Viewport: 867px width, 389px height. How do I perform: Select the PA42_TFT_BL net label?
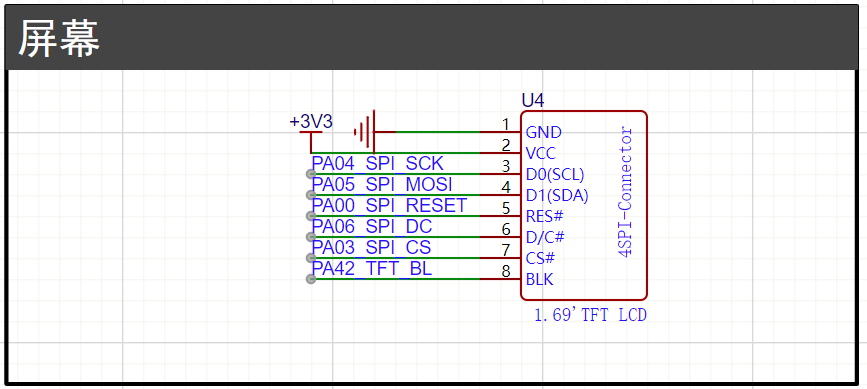click(x=372, y=269)
